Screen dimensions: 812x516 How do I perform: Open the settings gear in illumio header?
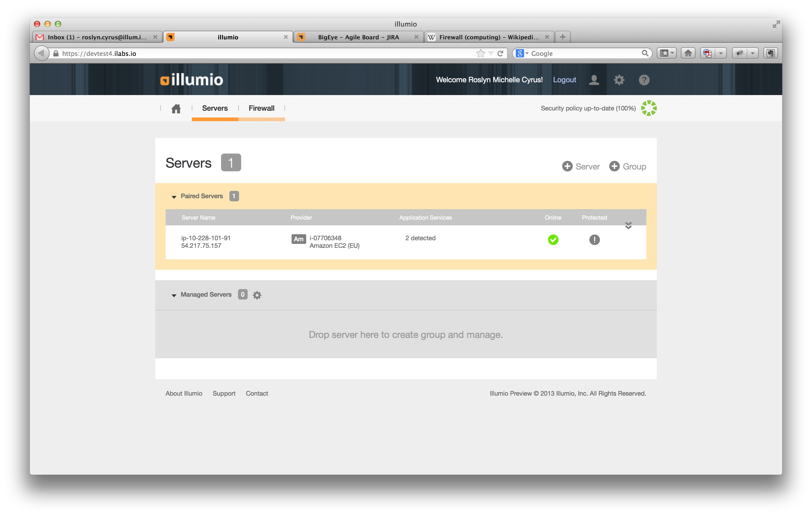coord(619,80)
